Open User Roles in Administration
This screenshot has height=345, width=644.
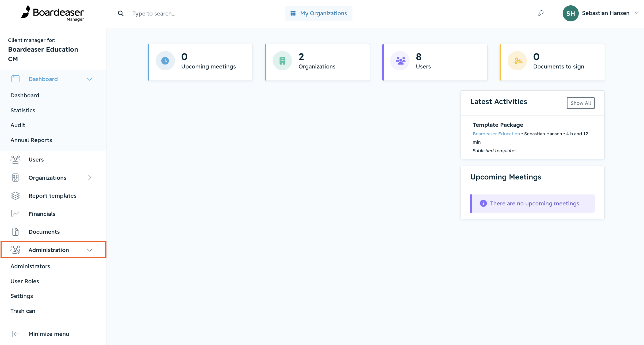pyautogui.click(x=25, y=281)
